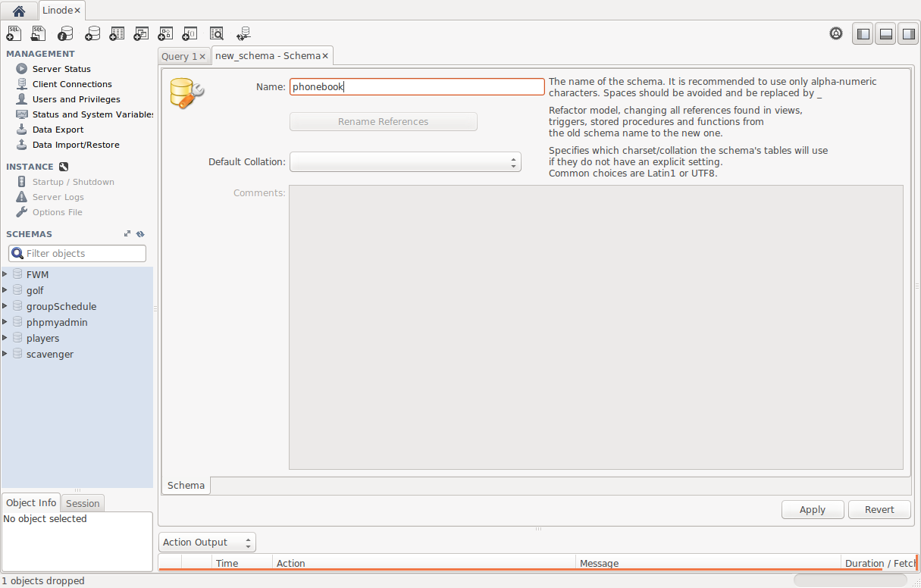Viewport: 921px width, 588px height.
Task: Click the create new function toolbar icon
Action: [190, 33]
